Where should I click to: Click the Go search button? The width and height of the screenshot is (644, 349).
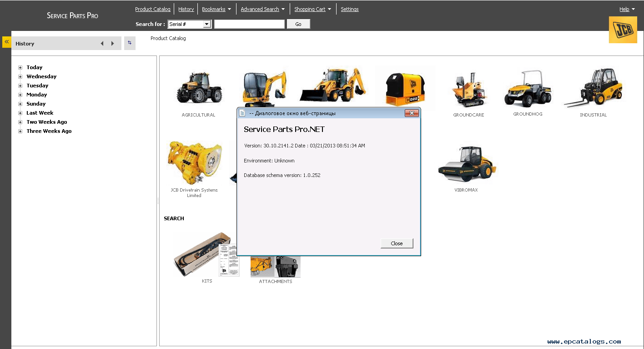tap(298, 24)
